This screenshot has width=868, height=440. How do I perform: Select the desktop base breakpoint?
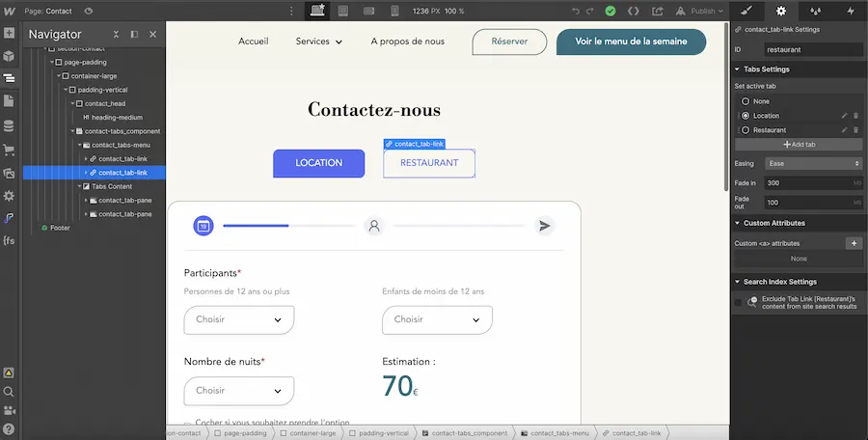pos(317,11)
